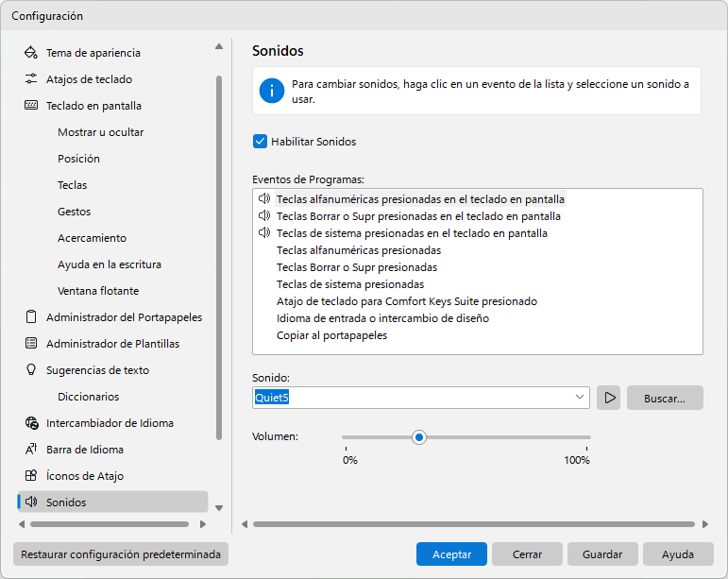This screenshot has width=728, height=579.
Task: Click the speaker icon beside Sonidos in sidebar
Action: (x=31, y=502)
